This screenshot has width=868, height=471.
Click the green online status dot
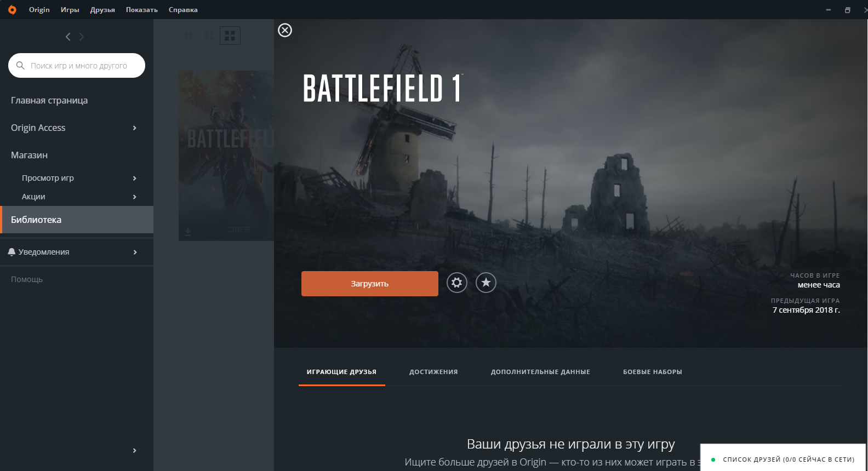[x=713, y=459]
